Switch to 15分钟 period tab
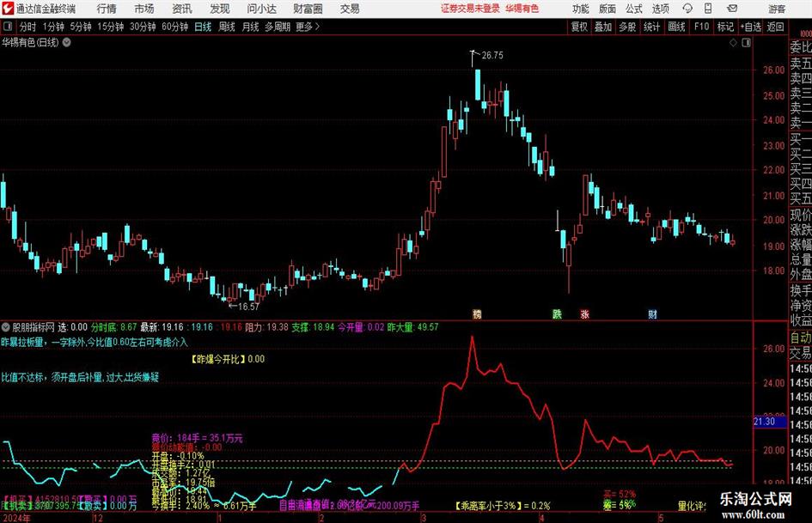Screen dimensions: 812x523 [x=111, y=27]
